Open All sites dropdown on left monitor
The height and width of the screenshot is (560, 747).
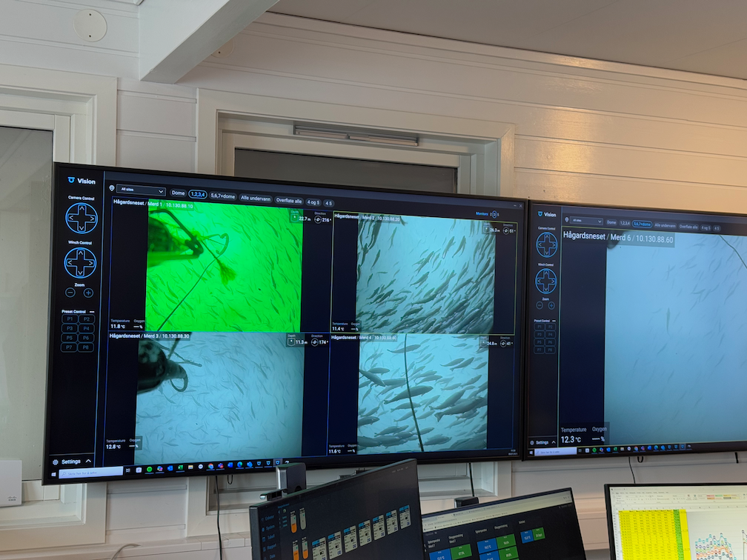[x=141, y=190]
